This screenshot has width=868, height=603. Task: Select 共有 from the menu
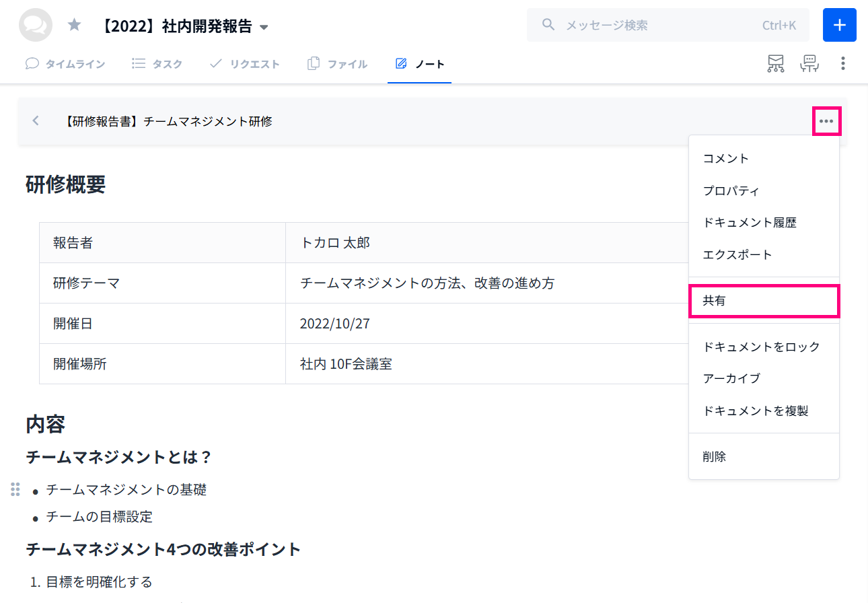click(764, 301)
